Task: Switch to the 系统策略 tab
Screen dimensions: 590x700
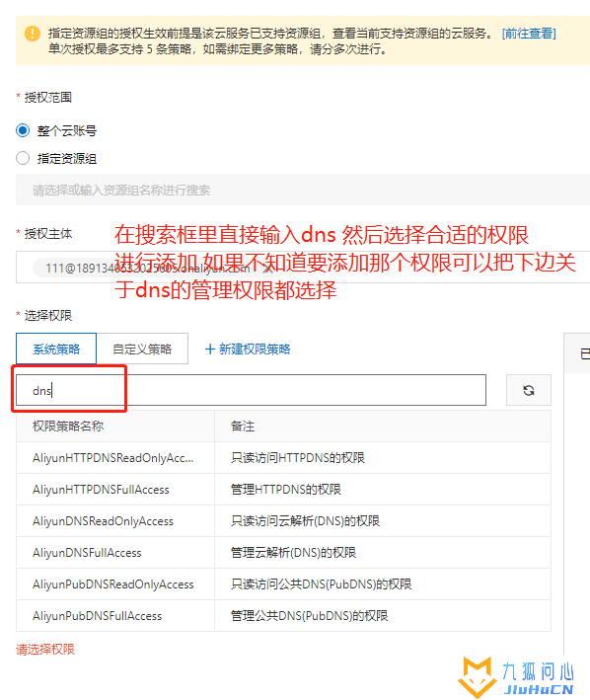Action: pyautogui.click(x=56, y=349)
